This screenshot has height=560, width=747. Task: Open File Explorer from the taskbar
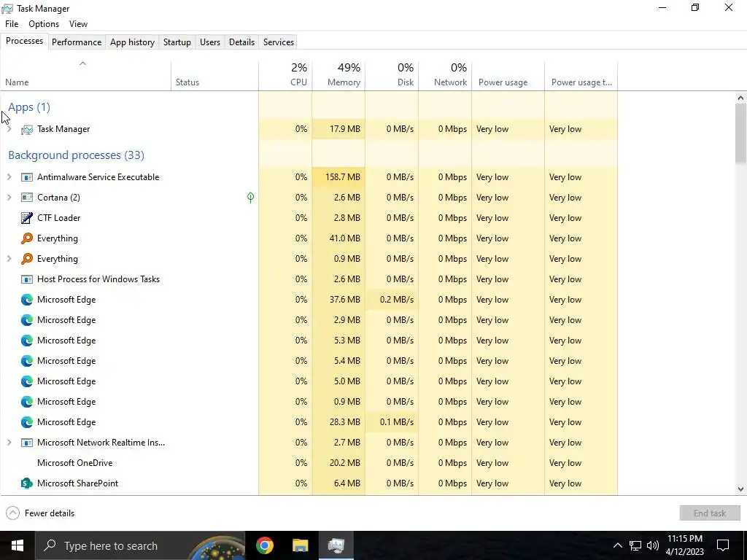click(x=300, y=545)
